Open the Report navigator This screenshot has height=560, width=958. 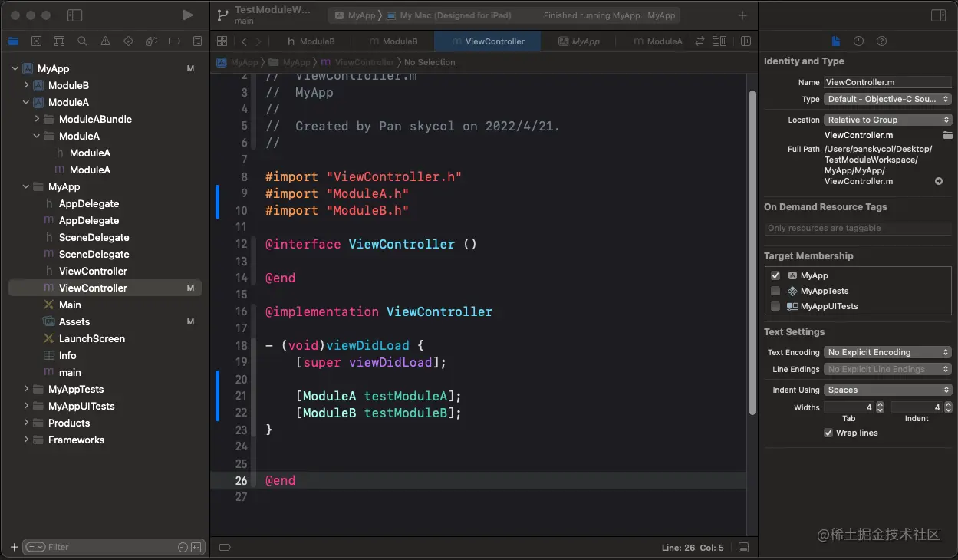197,41
